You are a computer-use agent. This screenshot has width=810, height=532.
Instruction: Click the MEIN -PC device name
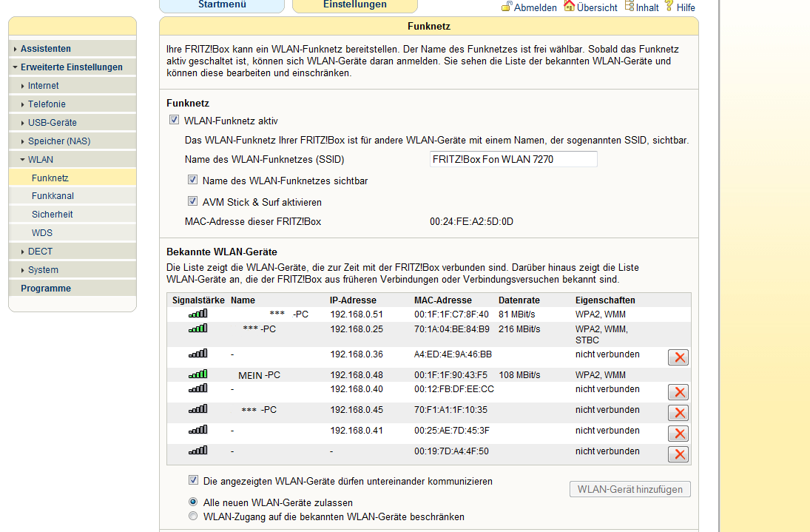pos(260,375)
